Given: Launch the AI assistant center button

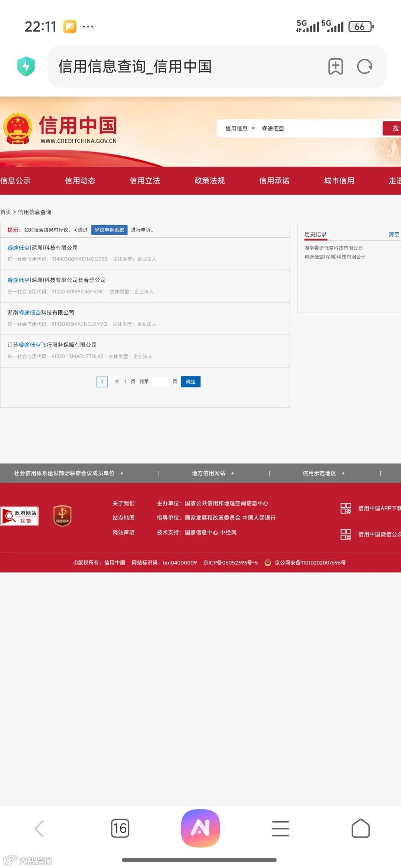Looking at the screenshot, I should [x=200, y=828].
